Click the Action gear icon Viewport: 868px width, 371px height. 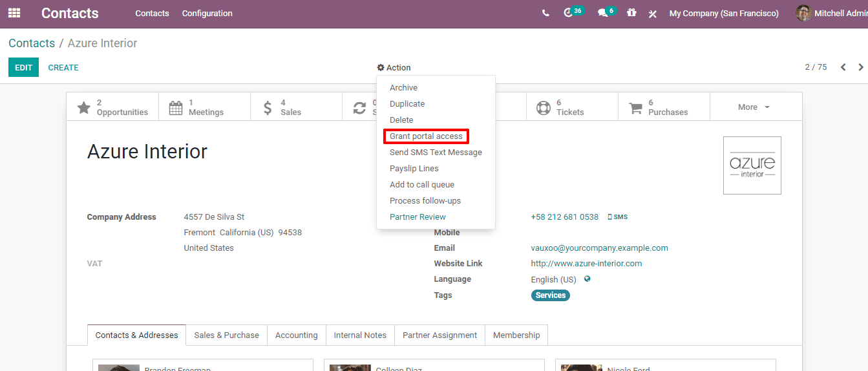point(381,67)
